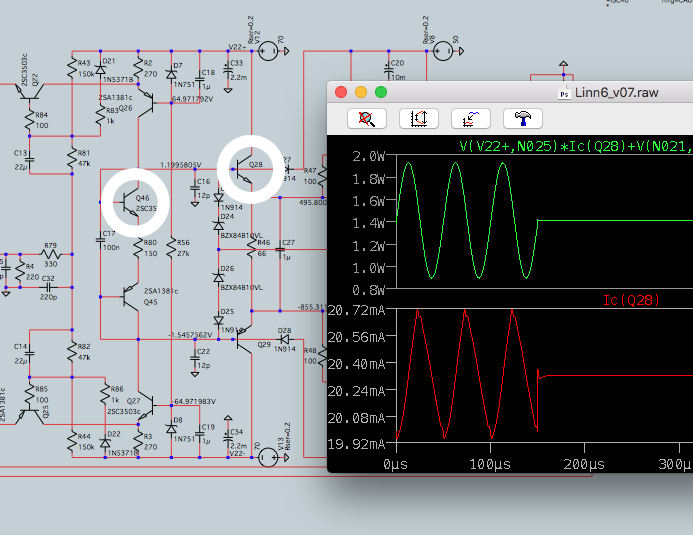Select transistor Q25 near R85
This screenshot has width=693, height=535.
coord(30,416)
